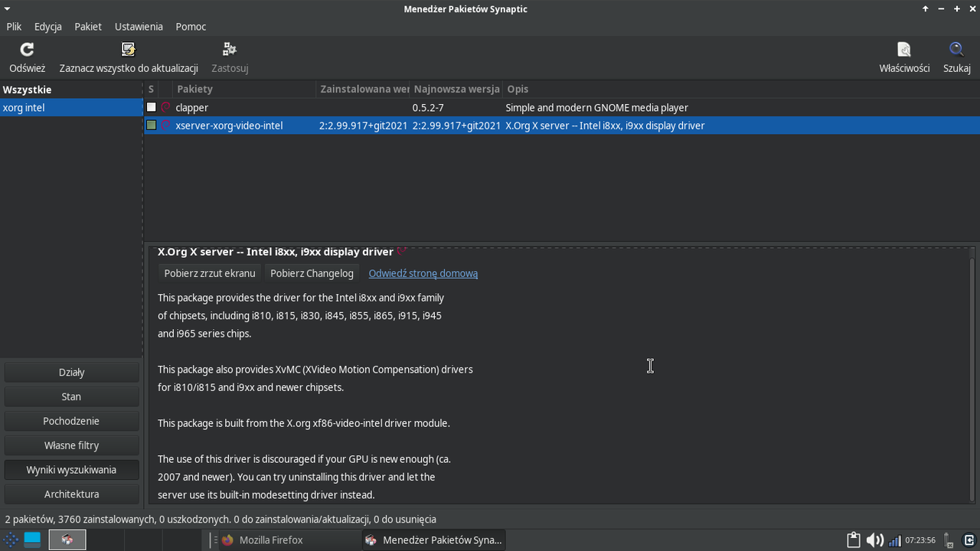Screen dimensions: 980x551
Task: Open the Pomoc menu
Action: [x=191, y=26]
